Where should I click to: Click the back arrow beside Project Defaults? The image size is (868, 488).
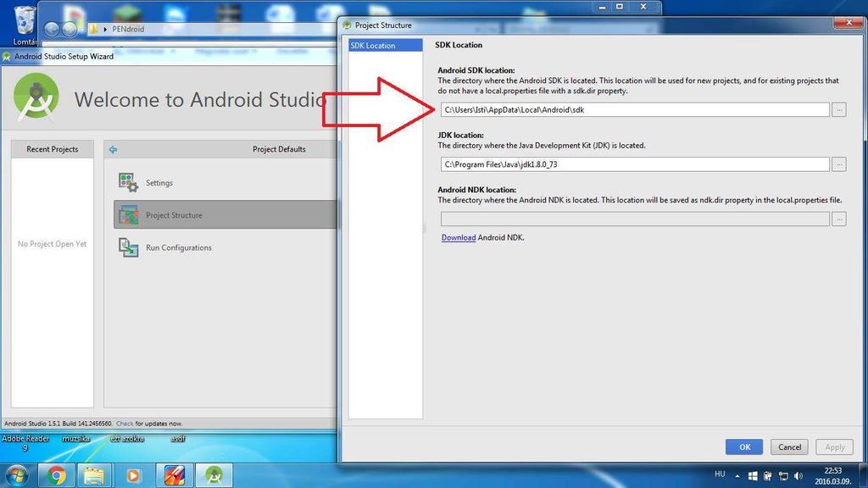(113, 149)
